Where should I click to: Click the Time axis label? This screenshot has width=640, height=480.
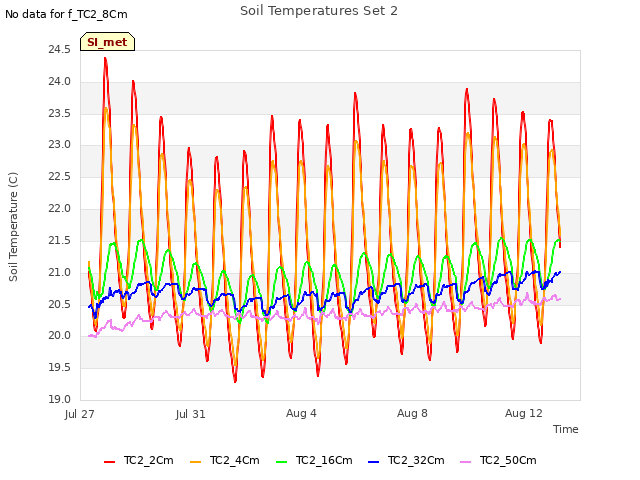tap(566, 429)
